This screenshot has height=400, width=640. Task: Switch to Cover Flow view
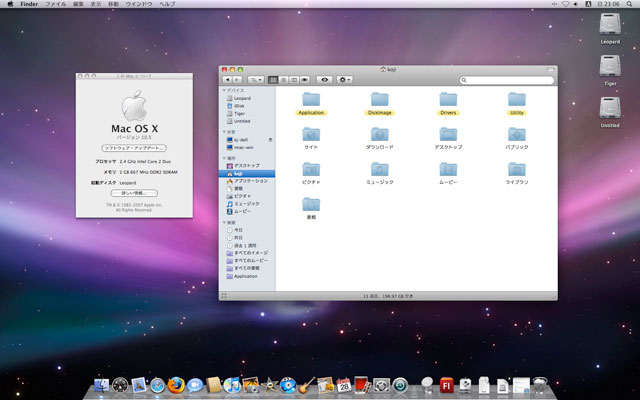click(x=303, y=79)
